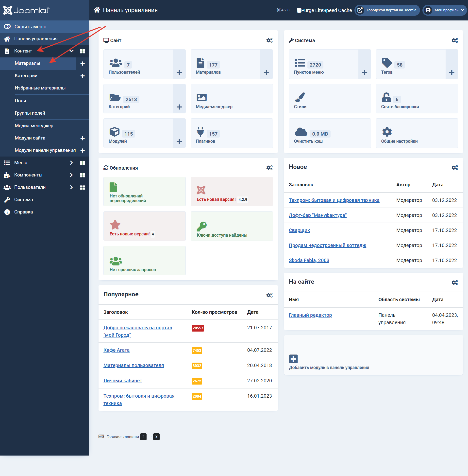Open the Общие настройки gear tile
Viewport: 468px width, 476px height.
[x=417, y=133]
